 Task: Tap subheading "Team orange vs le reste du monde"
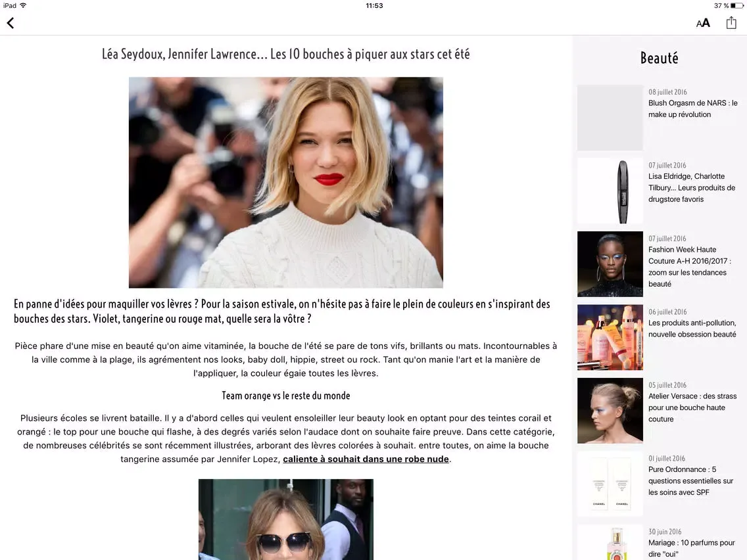tap(286, 396)
